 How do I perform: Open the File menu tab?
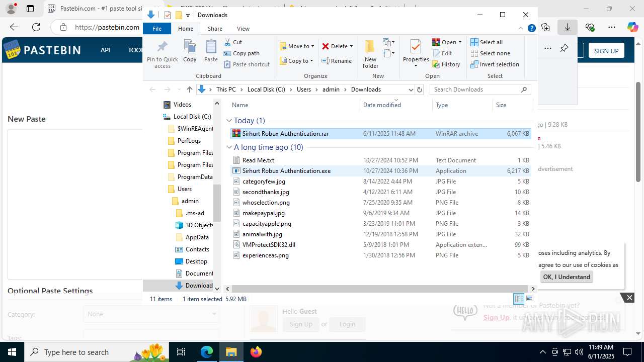[157, 29]
